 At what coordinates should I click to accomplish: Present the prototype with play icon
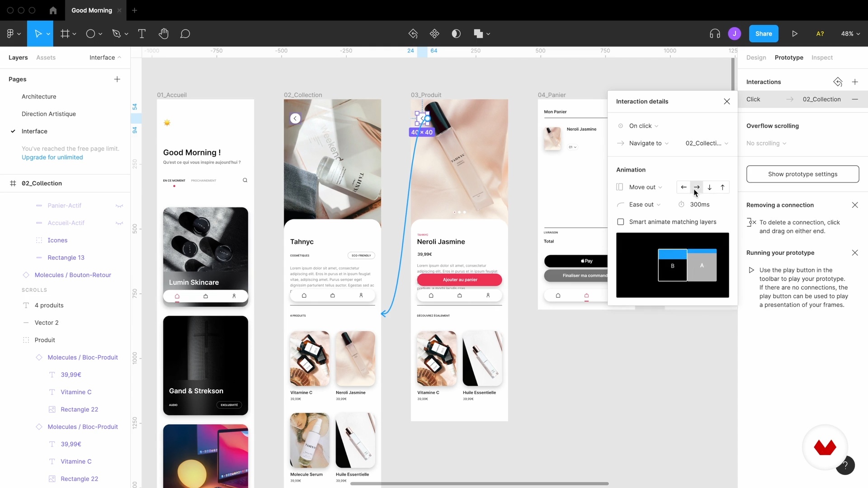pyautogui.click(x=795, y=33)
